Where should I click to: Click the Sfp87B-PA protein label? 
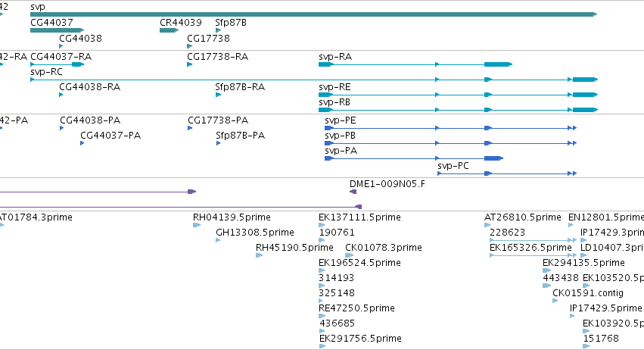[240, 136]
